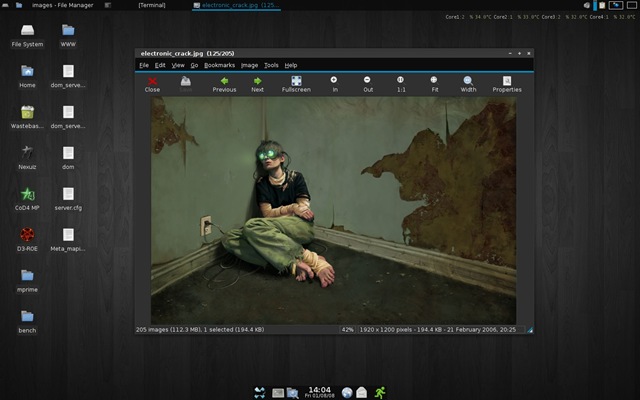Switch to the first workspace in the pager
Screen dimensions: 640x400
pyautogui.click(x=616, y=5)
